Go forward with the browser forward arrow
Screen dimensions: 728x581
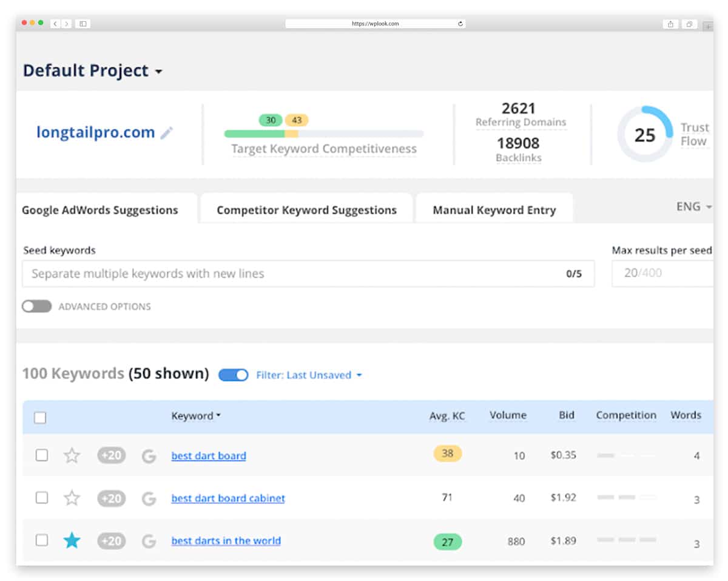click(66, 24)
